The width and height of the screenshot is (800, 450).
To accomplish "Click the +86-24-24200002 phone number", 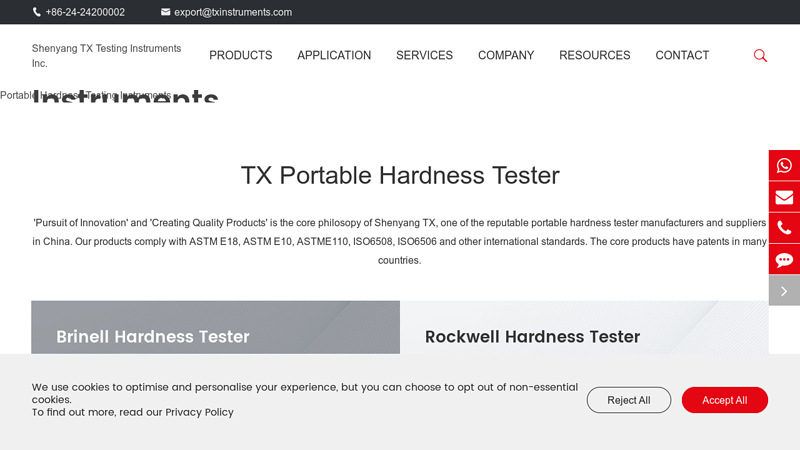I will (x=85, y=12).
